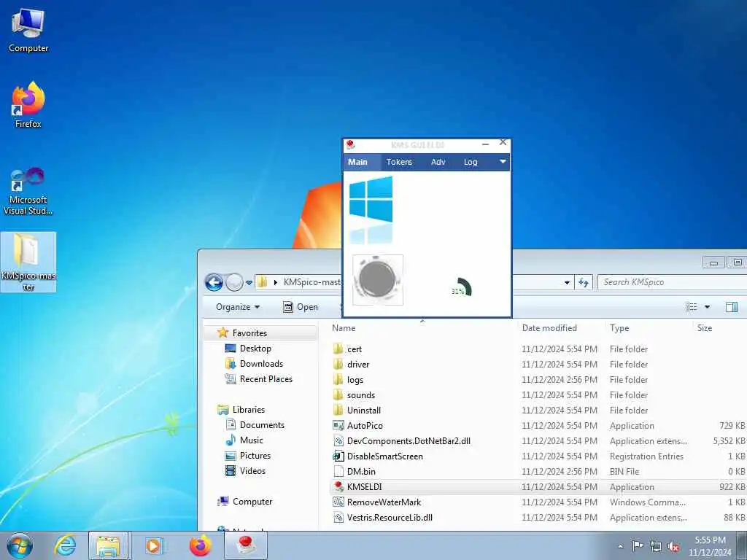This screenshot has width=747, height=560.
Task: Click the muted volume tray icon
Action: 673,546
